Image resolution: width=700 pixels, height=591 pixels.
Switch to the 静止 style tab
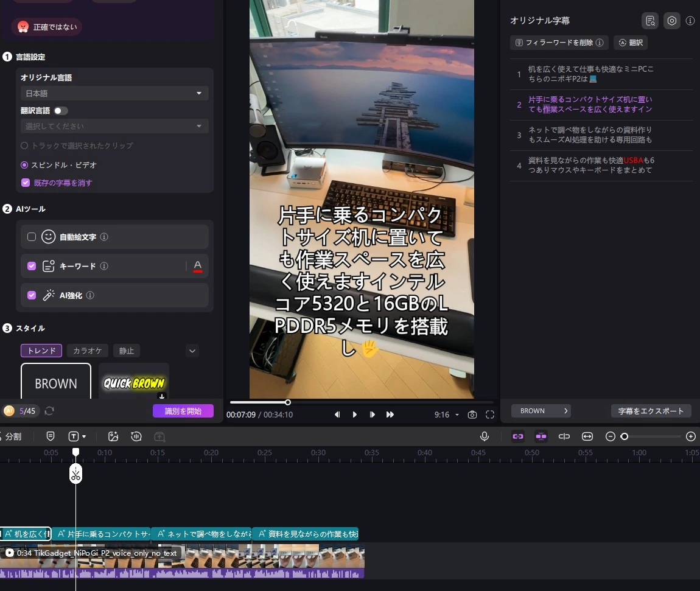point(127,351)
